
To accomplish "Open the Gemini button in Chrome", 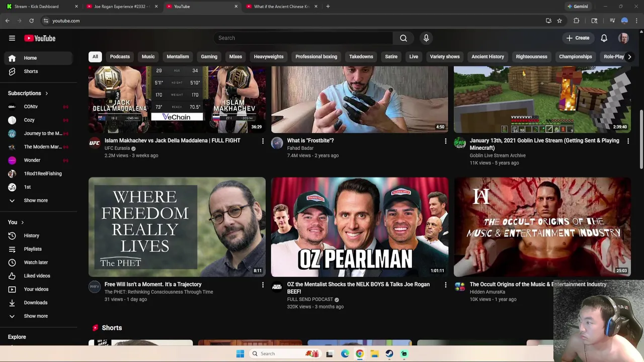I will tap(577, 7).
